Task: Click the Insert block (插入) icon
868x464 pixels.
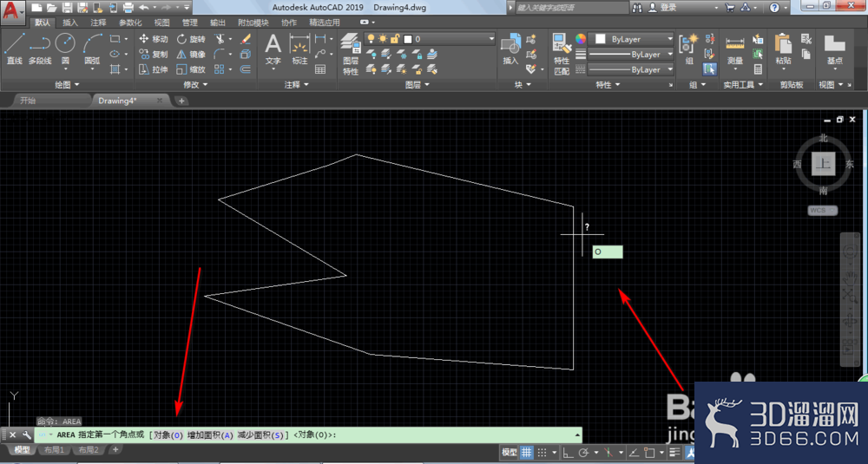Action: click(510, 49)
